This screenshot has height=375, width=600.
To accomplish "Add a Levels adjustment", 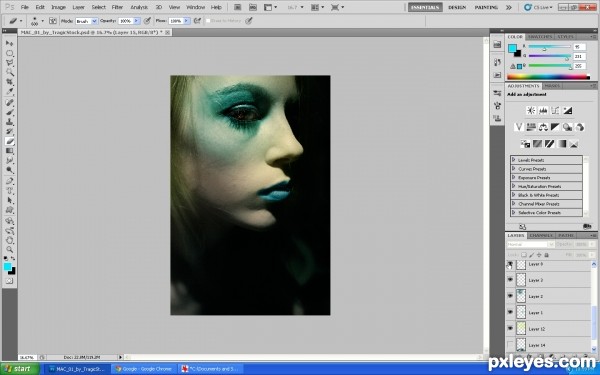I will 543,111.
